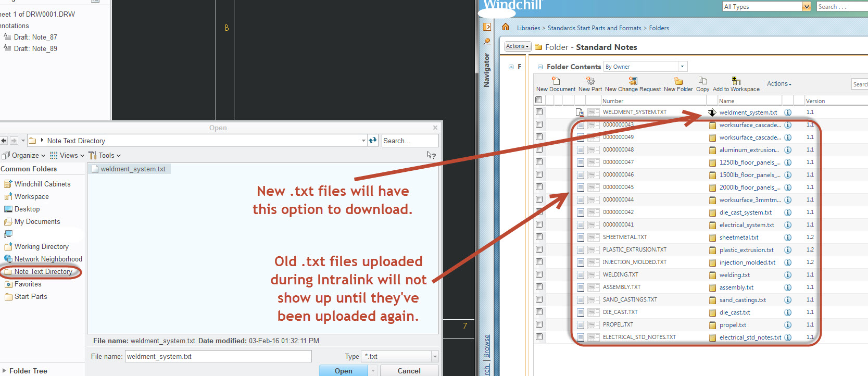This screenshot has width=868, height=376.
Task: Click Number column header to sort
Action: click(x=613, y=101)
